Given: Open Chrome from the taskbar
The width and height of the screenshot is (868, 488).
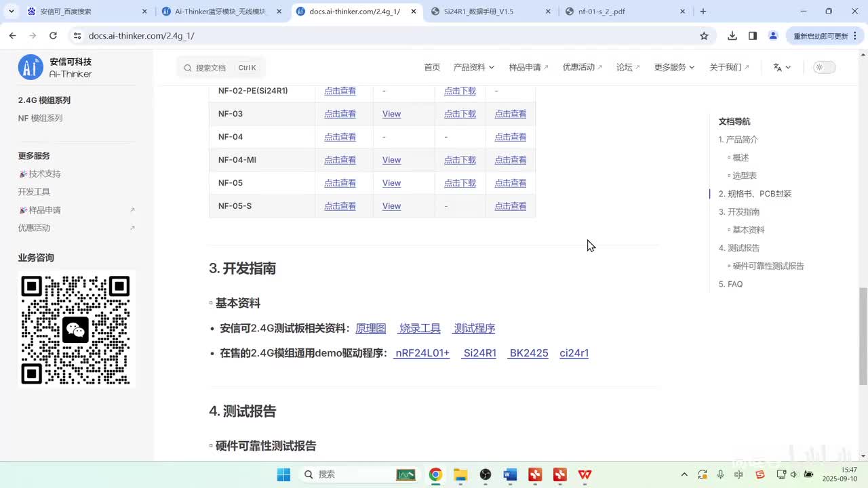Looking at the screenshot, I should tap(435, 474).
